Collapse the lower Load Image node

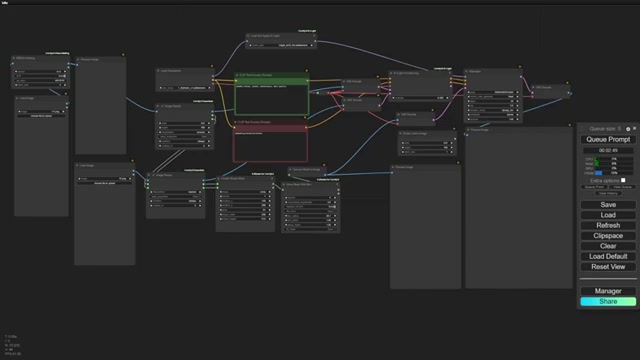tap(77, 166)
